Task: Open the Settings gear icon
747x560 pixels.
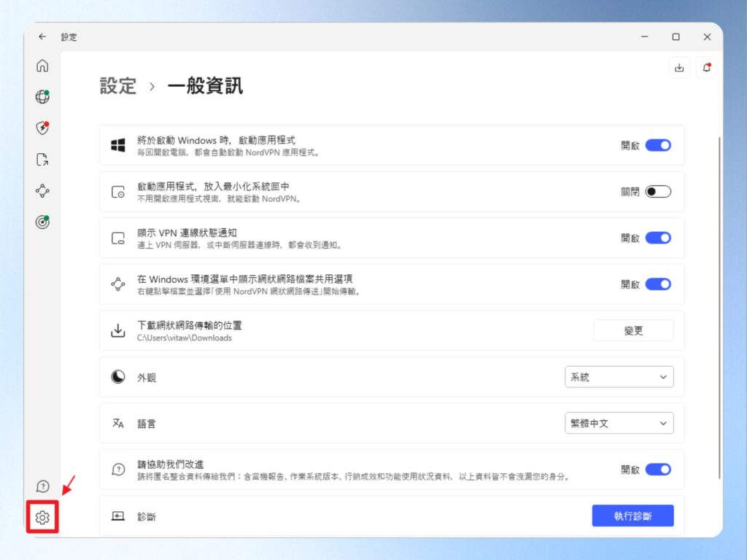Action: point(42,517)
